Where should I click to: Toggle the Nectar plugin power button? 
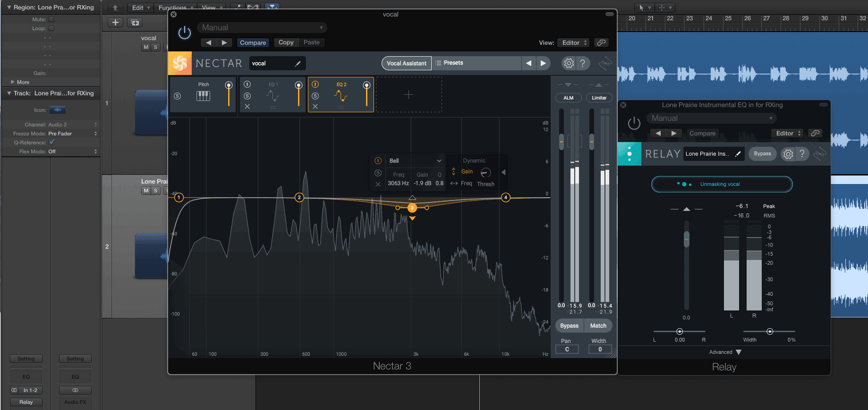(184, 33)
